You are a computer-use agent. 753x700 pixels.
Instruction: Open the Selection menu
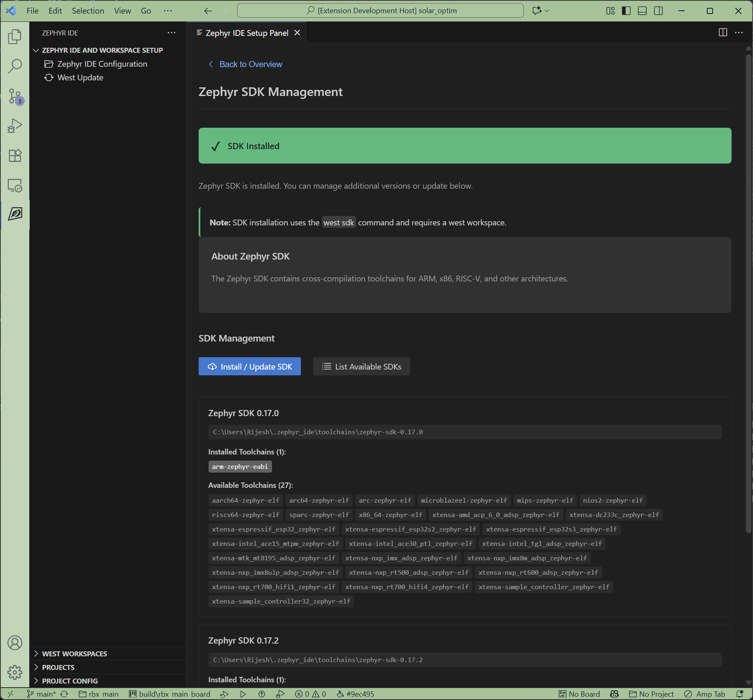tap(88, 11)
